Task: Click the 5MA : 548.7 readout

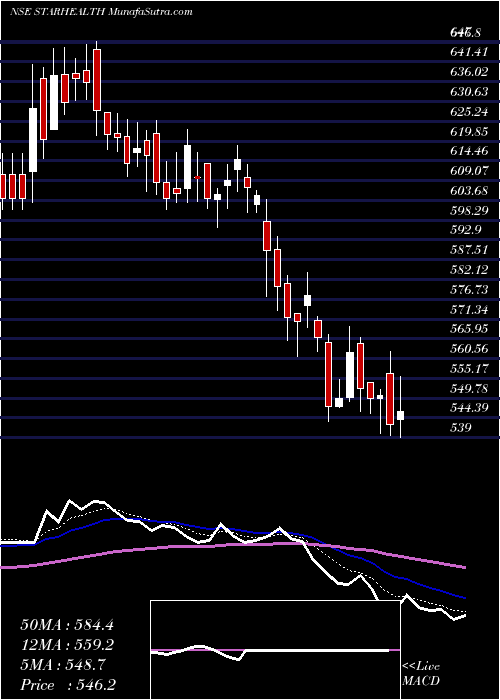Action: [x=63, y=665]
